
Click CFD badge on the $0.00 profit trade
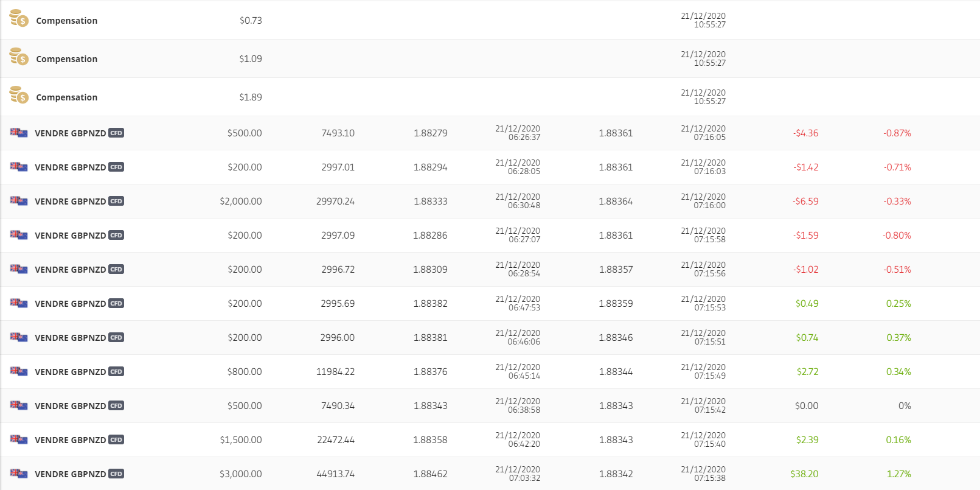pyautogui.click(x=116, y=405)
